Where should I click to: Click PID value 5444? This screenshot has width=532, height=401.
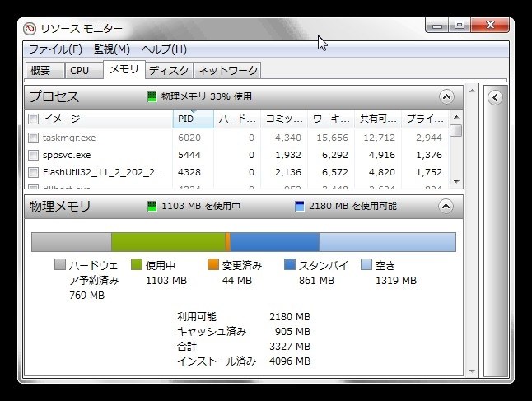189,155
